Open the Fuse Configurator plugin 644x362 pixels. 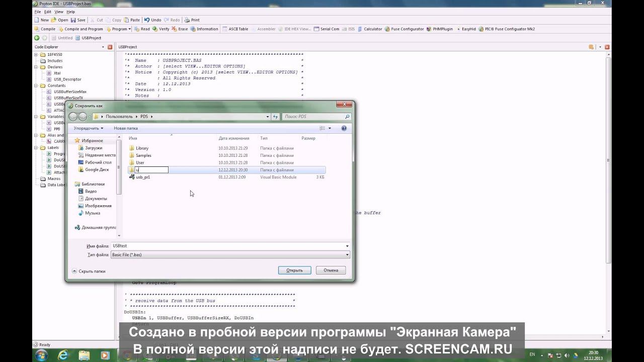[x=405, y=29]
